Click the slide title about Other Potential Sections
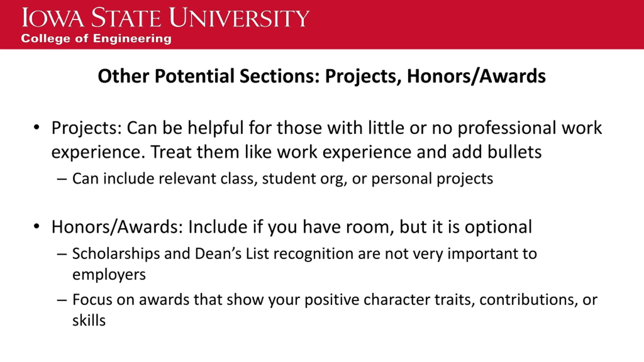The height and width of the screenshot is (362, 644). pos(321,76)
